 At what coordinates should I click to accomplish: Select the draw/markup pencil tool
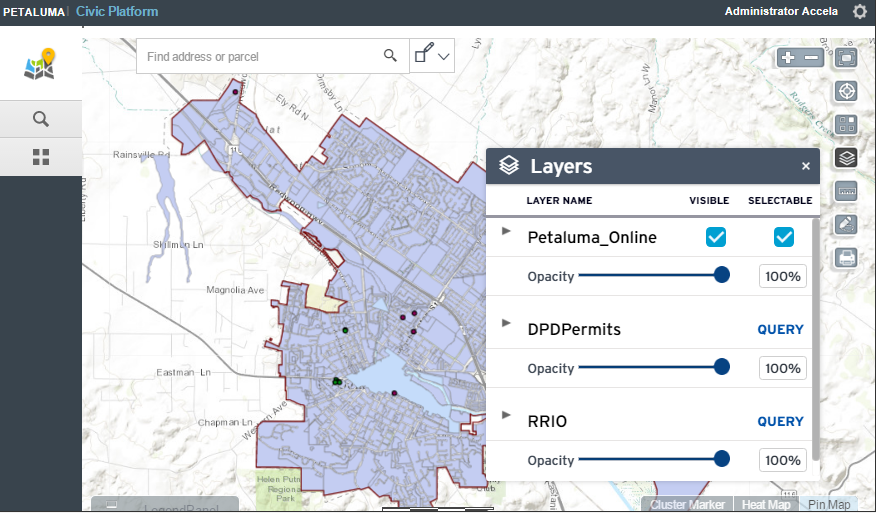click(846, 224)
